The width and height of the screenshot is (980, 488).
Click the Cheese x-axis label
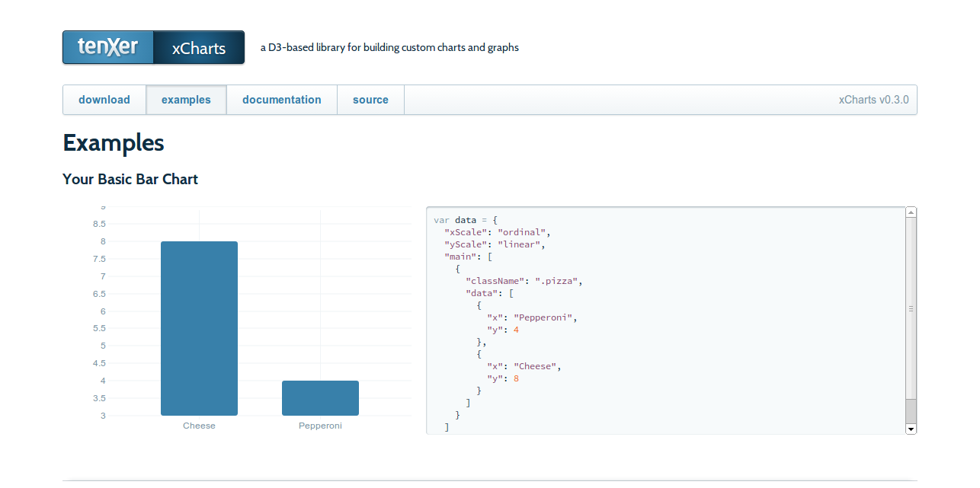199,426
